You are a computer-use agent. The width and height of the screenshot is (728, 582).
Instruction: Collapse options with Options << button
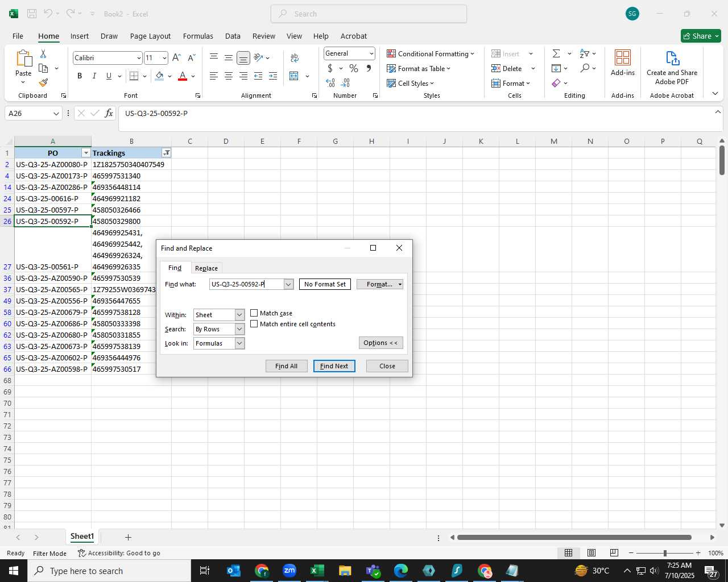point(381,343)
